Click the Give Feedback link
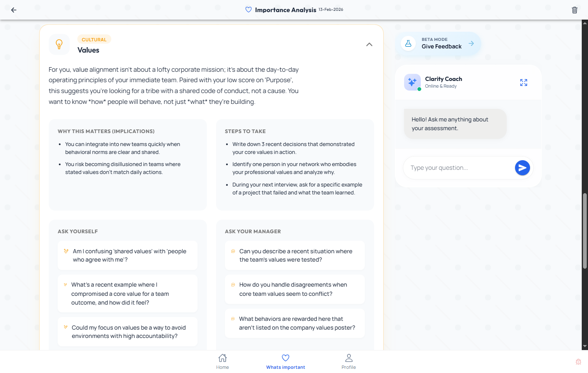588x373 pixels. point(442,46)
